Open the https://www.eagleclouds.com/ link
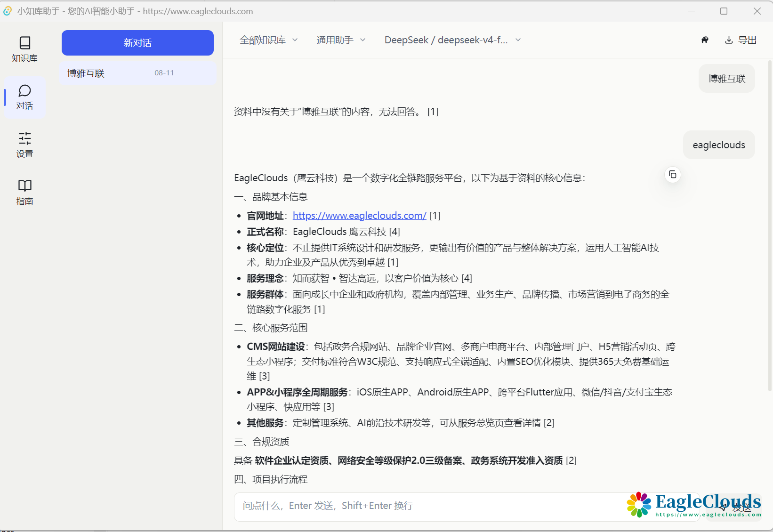This screenshot has height=532, width=773. (x=360, y=216)
